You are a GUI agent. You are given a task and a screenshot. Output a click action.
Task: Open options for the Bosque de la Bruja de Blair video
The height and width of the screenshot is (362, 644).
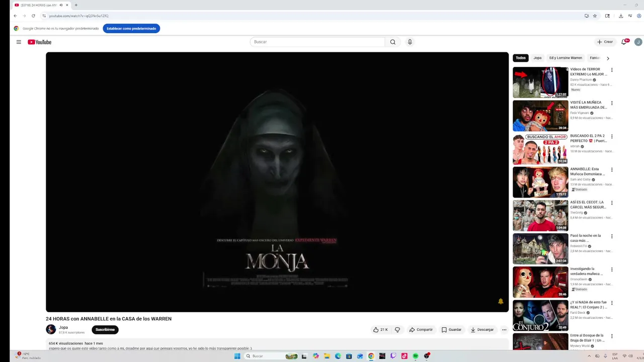pyautogui.click(x=612, y=336)
